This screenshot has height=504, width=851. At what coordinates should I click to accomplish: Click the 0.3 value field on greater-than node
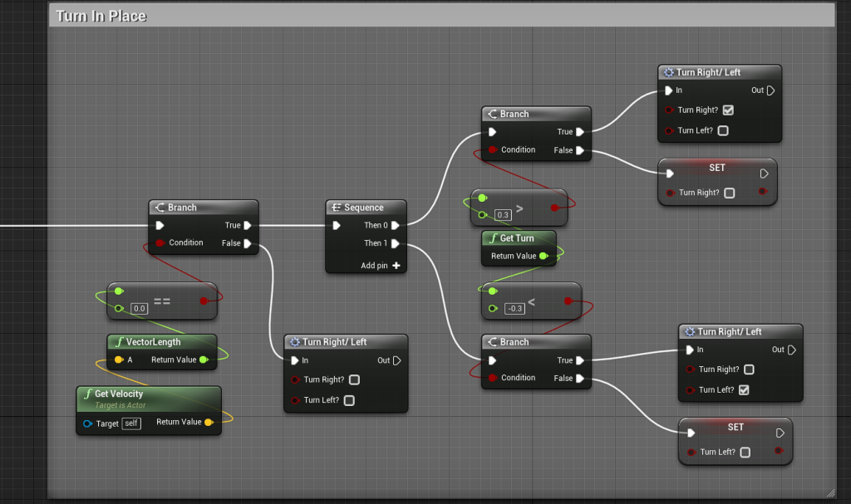503,215
